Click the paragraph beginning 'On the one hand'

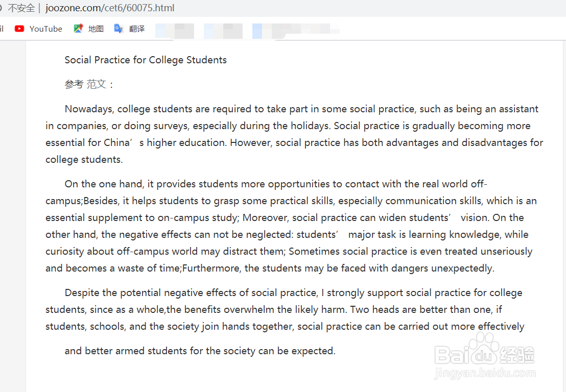[x=291, y=226]
